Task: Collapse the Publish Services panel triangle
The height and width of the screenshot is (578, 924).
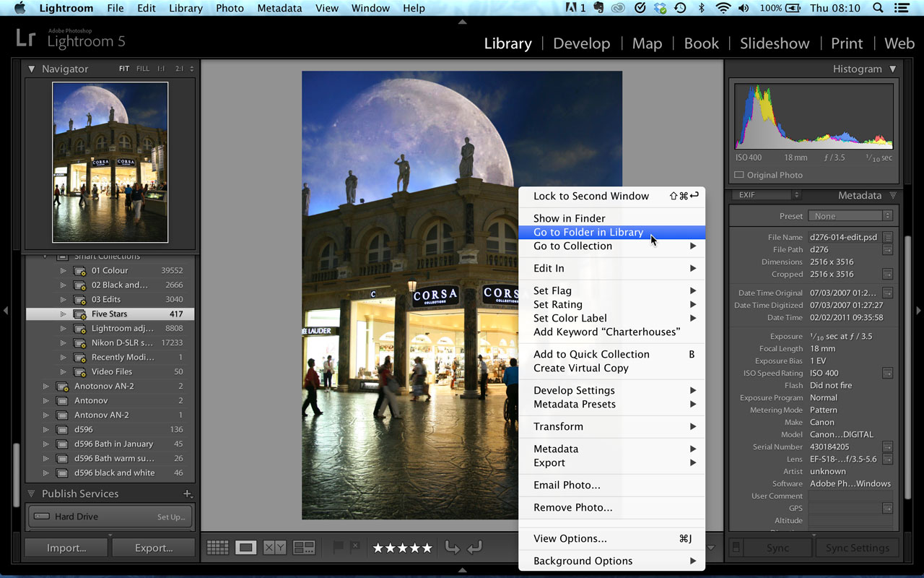Action: click(x=32, y=493)
